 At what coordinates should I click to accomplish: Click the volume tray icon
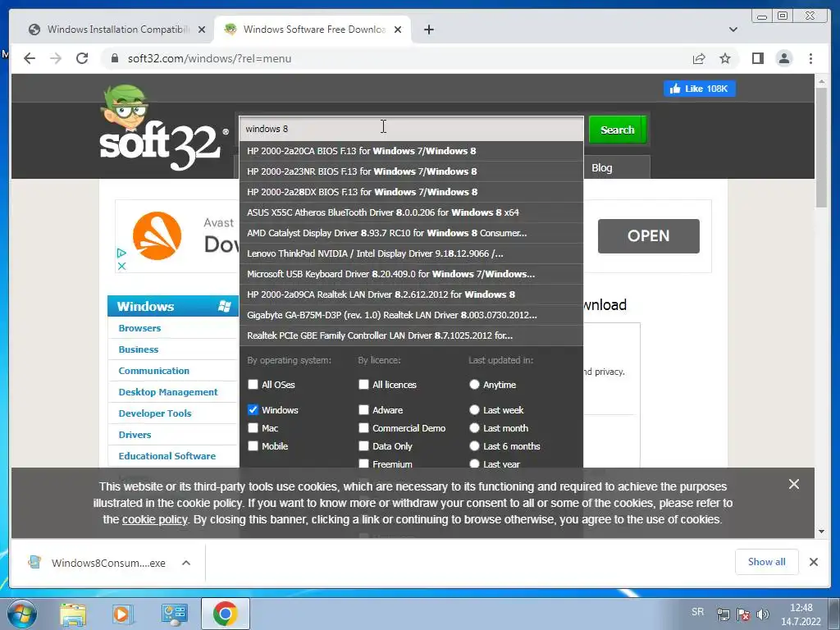tap(763, 614)
